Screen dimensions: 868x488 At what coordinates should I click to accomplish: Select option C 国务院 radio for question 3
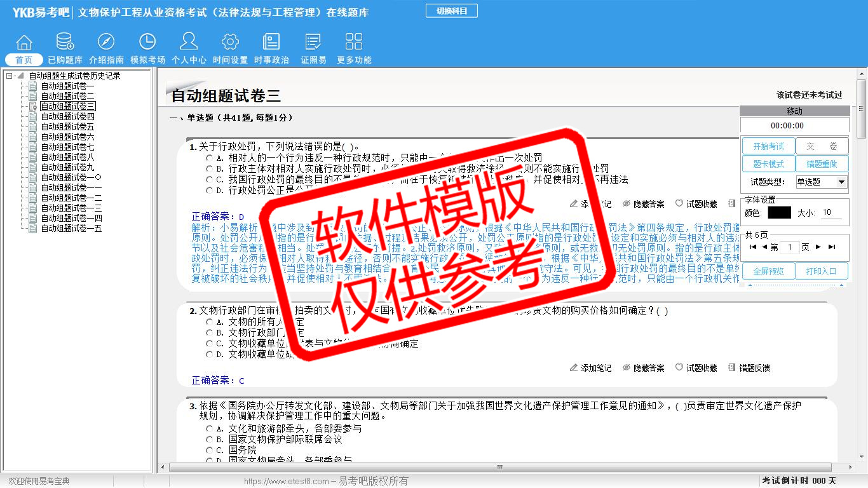point(210,450)
